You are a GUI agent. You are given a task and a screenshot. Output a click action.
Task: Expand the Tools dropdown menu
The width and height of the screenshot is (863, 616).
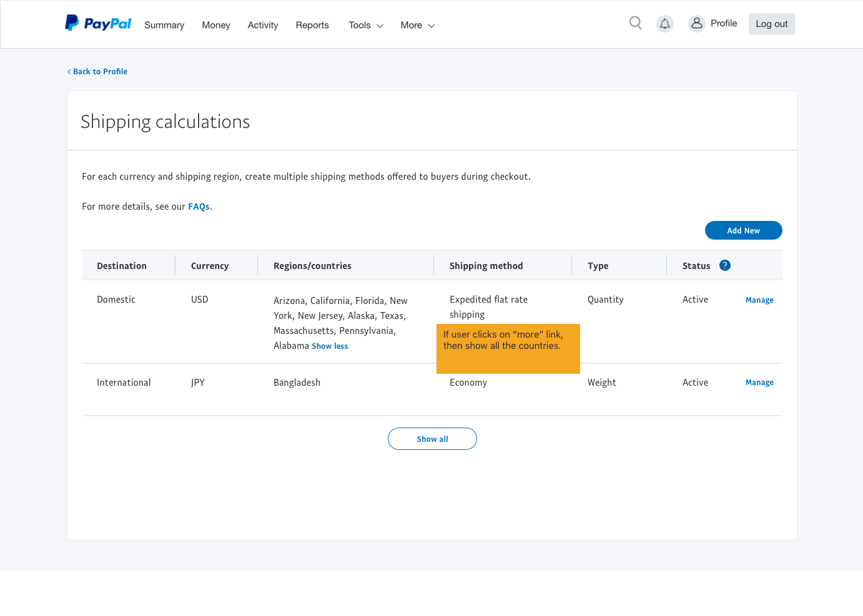coord(366,25)
